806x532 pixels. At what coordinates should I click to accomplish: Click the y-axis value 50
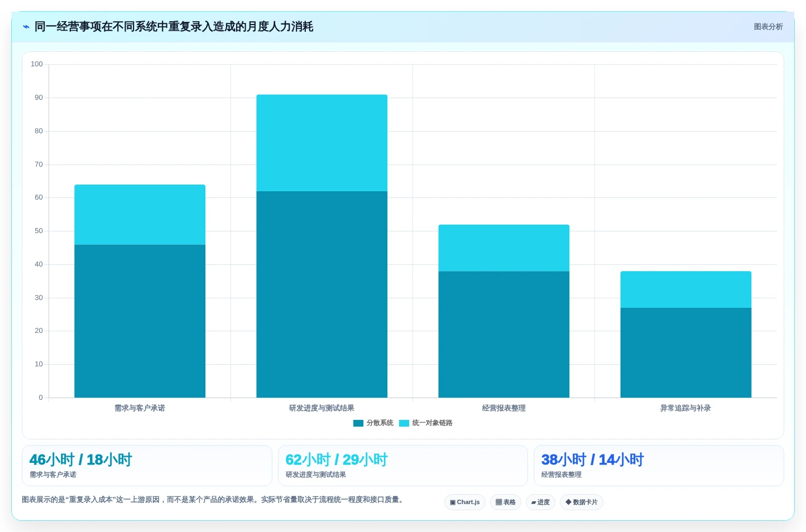click(39, 231)
